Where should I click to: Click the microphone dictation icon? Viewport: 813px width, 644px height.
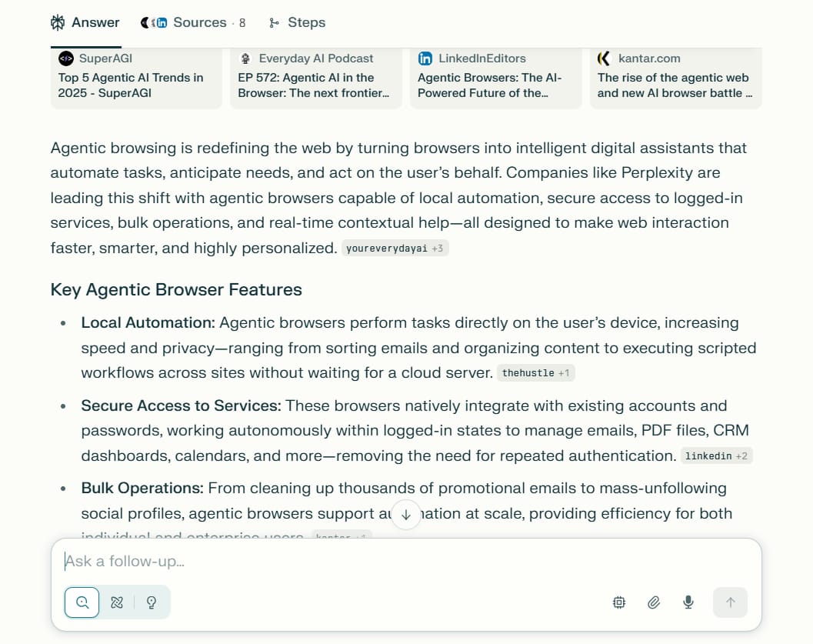pos(688,602)
